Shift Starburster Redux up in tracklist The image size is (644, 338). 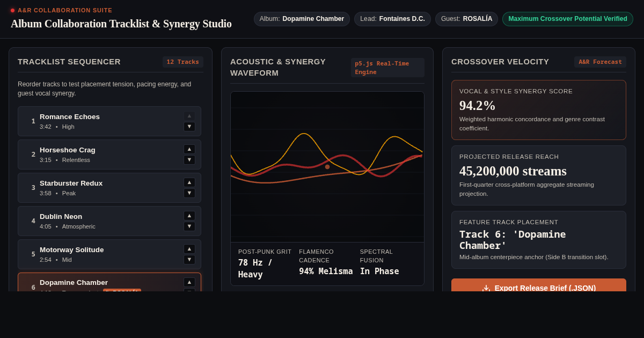pos(189,182)
